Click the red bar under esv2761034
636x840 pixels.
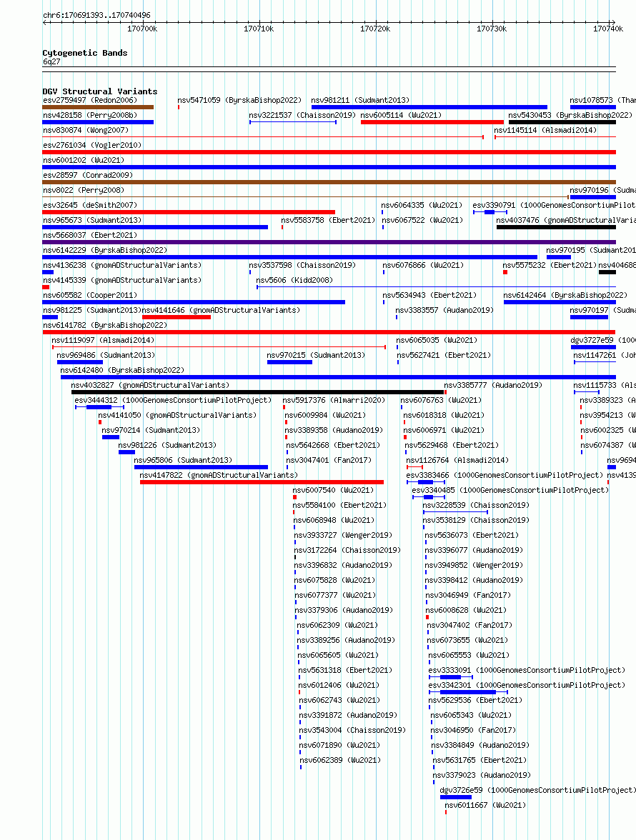[x=329, y=152]
